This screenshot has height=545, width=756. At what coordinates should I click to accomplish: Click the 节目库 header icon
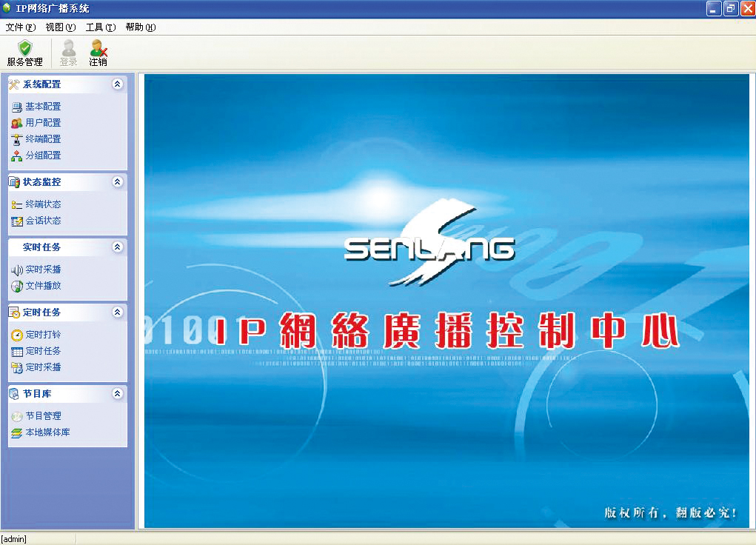[14, 394]
